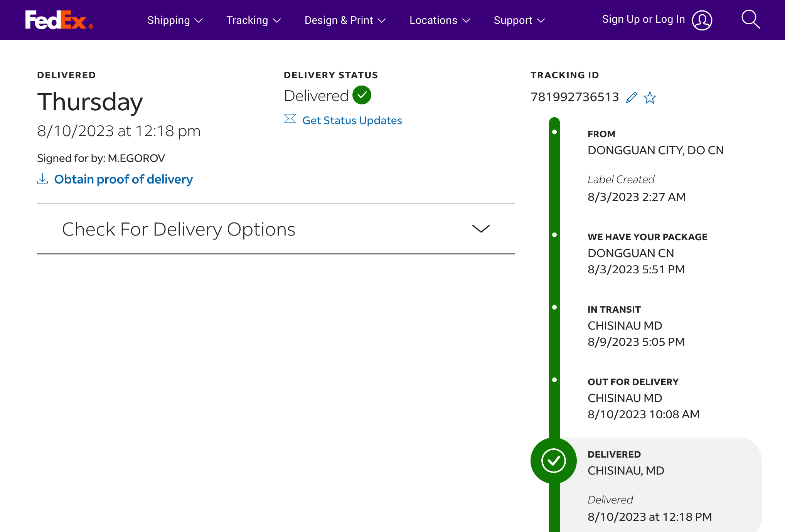The width and height of the screenshot is (785, 532).
Task: Click the In Transit timeline dot
Action: (554, 307)
